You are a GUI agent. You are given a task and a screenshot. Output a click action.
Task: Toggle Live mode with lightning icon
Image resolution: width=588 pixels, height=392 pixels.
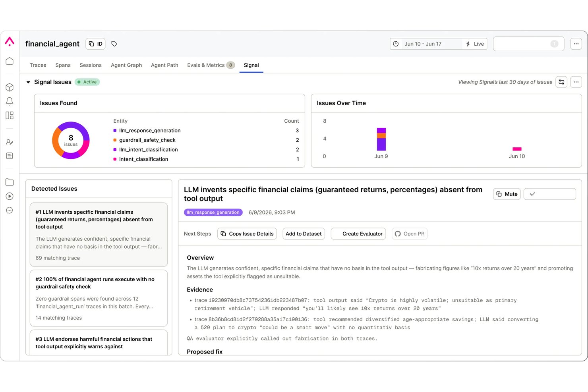tap(475, 44)
